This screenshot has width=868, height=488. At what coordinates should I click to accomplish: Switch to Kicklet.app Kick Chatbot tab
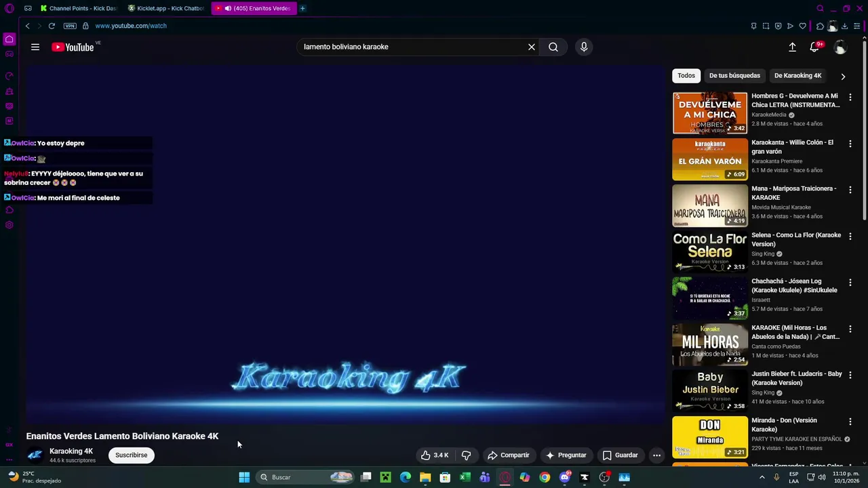tap(166, 8)
